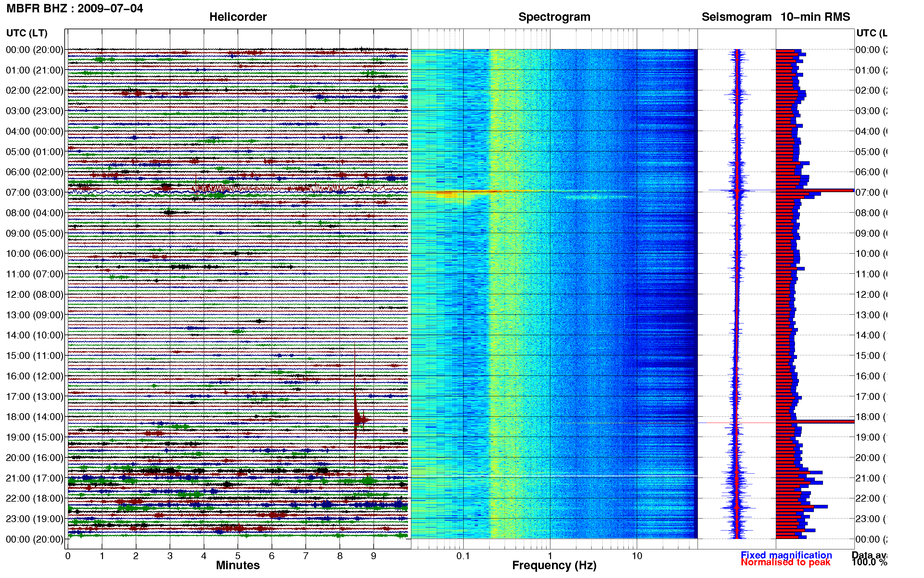Click the long red RMS bar after 18:00
Image resolution: width=924 pixels, height=578 pixels.
[x=815, y=422]
